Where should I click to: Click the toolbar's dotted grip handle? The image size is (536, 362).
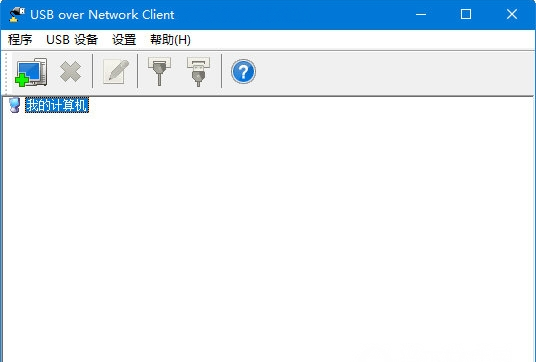tap(6, 73)
